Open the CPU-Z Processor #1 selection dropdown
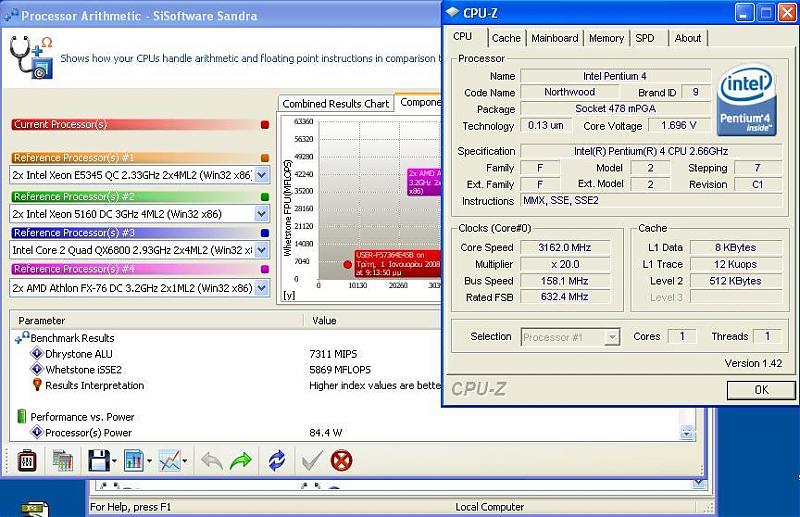This screenshot has width=800, height=517. click(612, 337)
